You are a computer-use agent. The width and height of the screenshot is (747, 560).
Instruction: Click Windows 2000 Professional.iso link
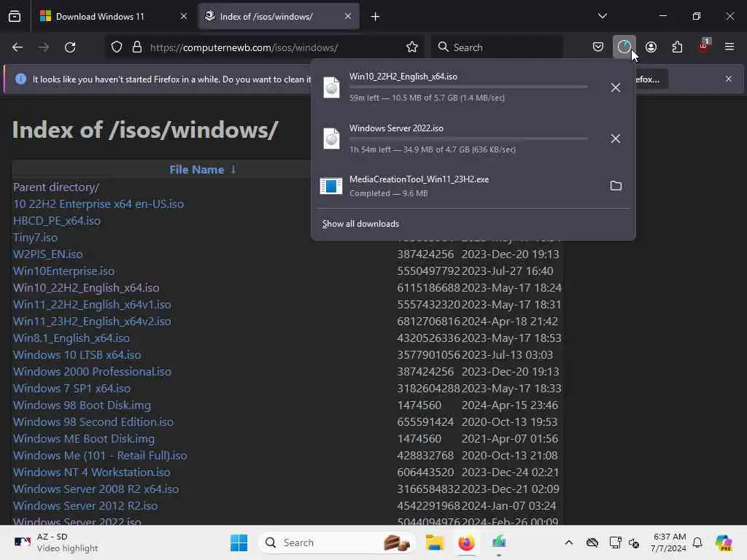tap(93, 372)
